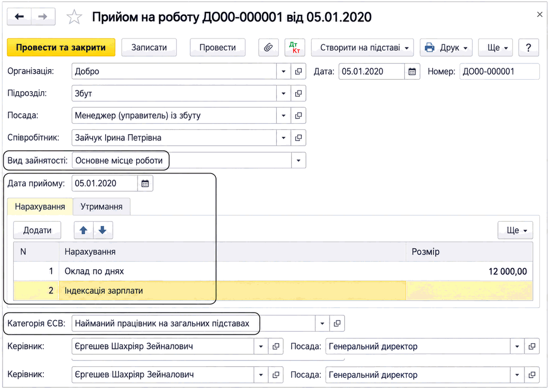The image size is (549, 392).
Task: Click Записати button
Action: 149,47
